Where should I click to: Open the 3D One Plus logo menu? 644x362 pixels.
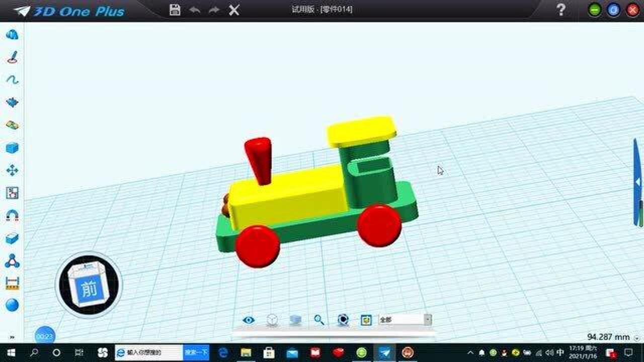click(68, 11)
